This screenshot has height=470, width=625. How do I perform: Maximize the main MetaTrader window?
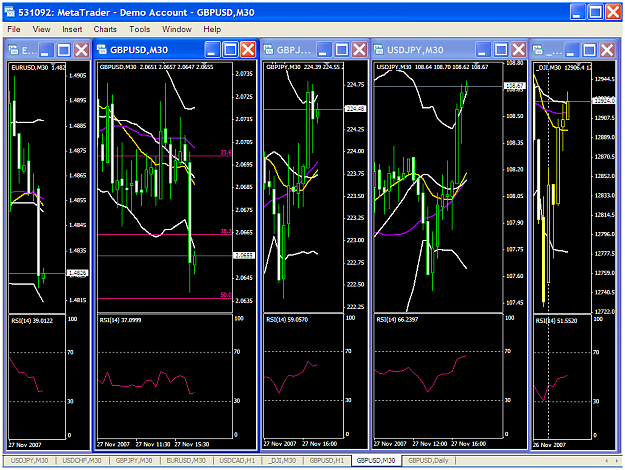pos(596,12)
